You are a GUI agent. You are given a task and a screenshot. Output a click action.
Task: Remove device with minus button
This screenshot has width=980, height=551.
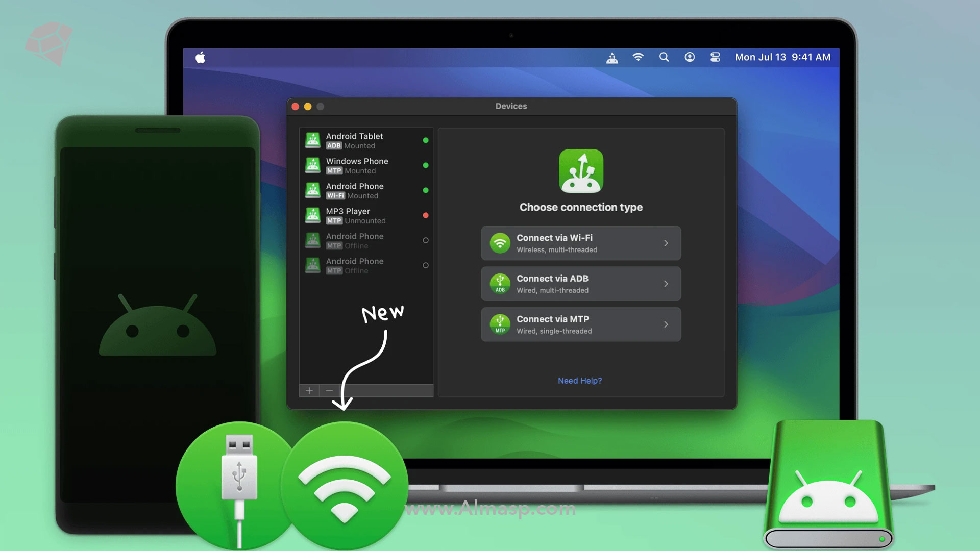(x=329, y=391)
